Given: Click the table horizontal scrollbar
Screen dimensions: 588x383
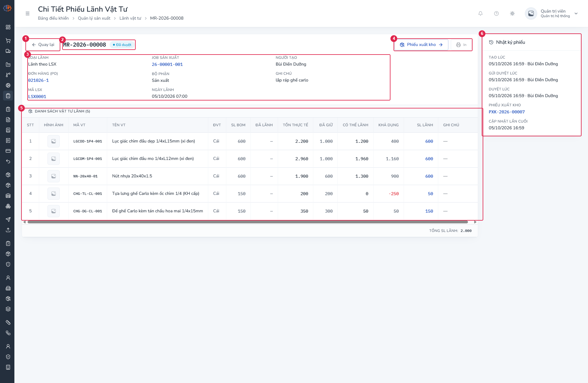Looking at the screenshot, I should pos(247,222).
